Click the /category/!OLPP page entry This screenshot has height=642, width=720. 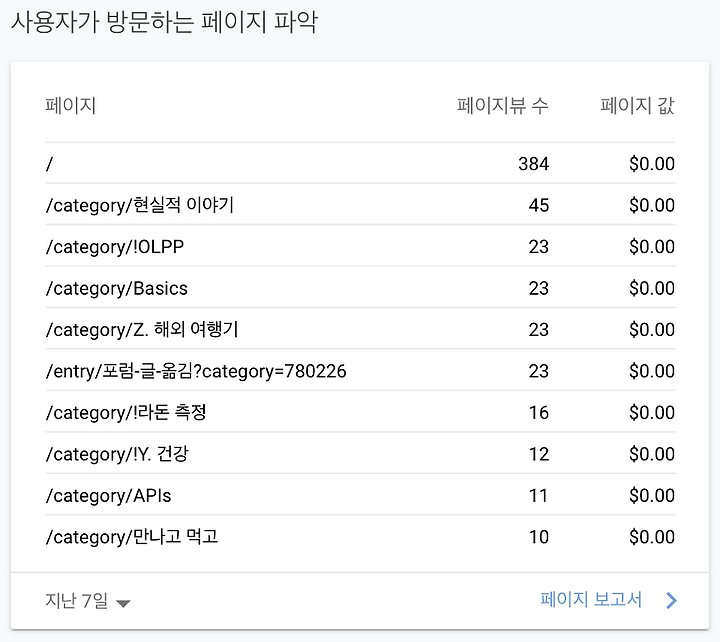[x=360, y=247]
